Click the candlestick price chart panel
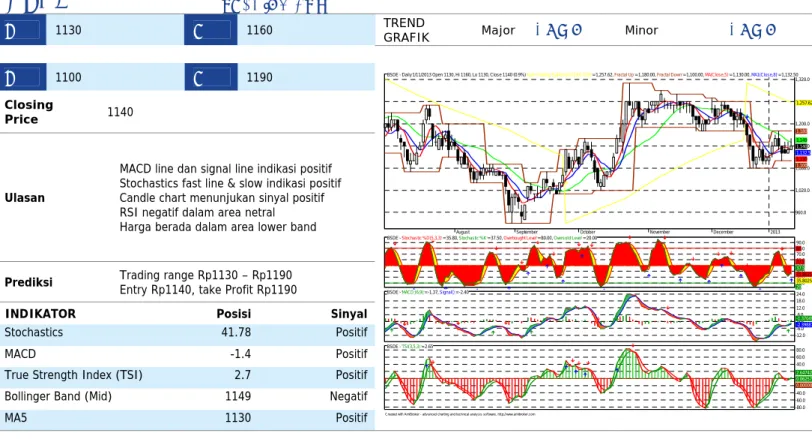The height and width of the screenshot is (439, 812). click(589, 151)
